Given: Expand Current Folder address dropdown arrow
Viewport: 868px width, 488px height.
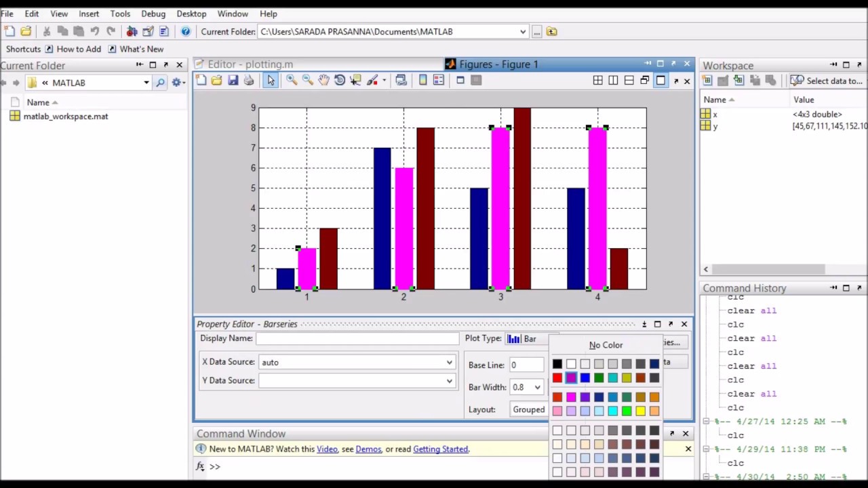Looking at the screenshot, I should tap(523, 31).
